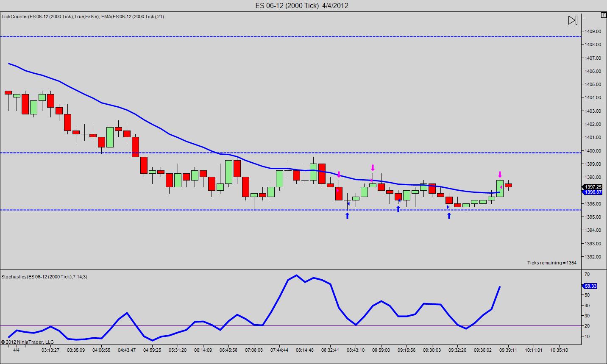Select the dashed horizontal line near 1395.50

coord(291,210)
